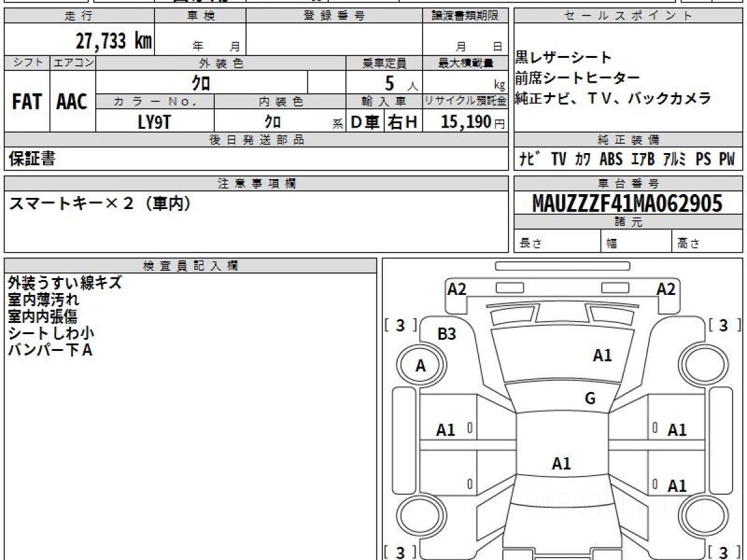The image size is (747, 560).
Task: Select the color code LY9T
Action: [154, 122]
